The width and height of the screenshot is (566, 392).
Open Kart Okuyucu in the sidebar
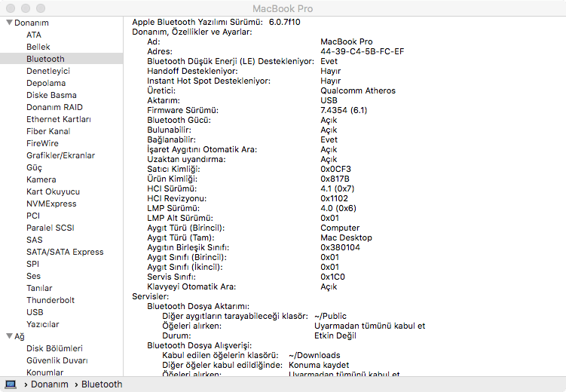tap(53, 191)
